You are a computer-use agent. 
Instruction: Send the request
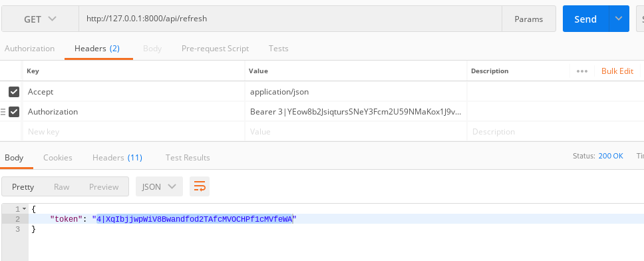tap(585, 19)
